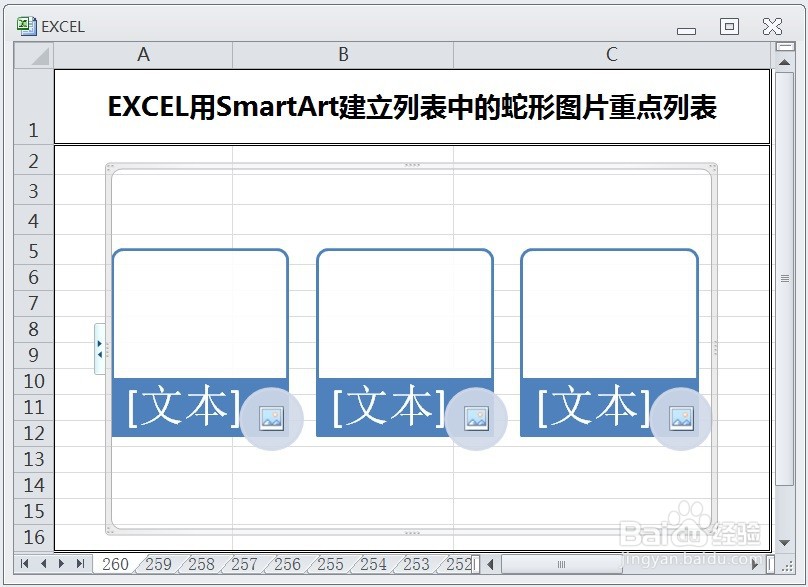
Task: Go to first sheet tab navigation arrow
Action: pyautogui.click(x=24, y=563)
